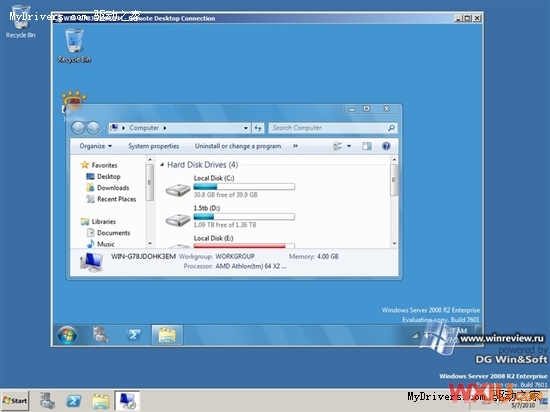Click the host Start button
Screen dimensions: 550x412
(x=15, y=400)
